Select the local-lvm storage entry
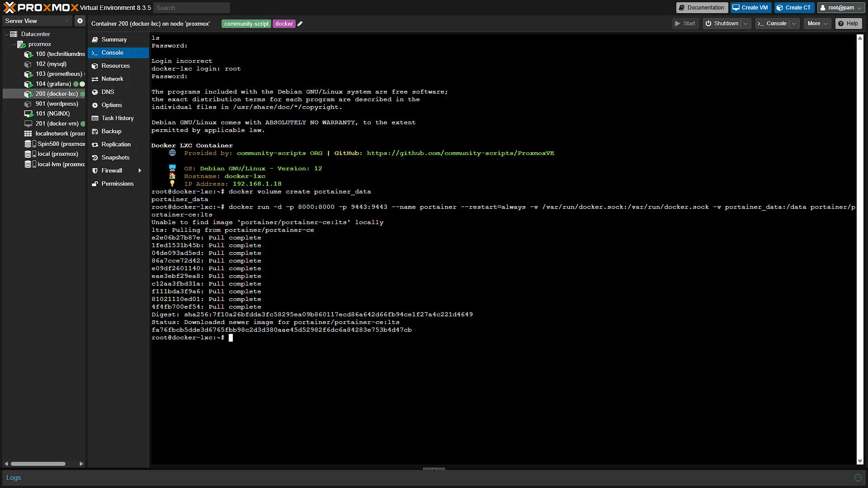 tap(55, 164)
